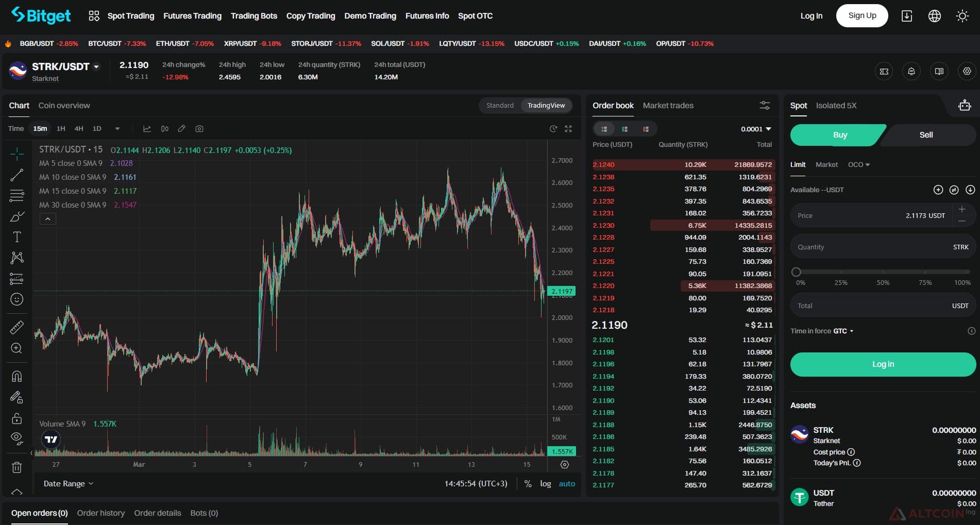Open the Fibonacci retracement tool
The image size is (980, 525).
coord(16,196)
